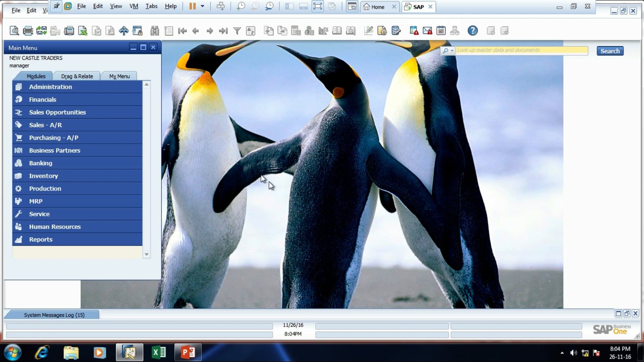This screenshot has height=362, width=644.
Task: Open Excel from Windows taskbar
Action: [159, 352]
